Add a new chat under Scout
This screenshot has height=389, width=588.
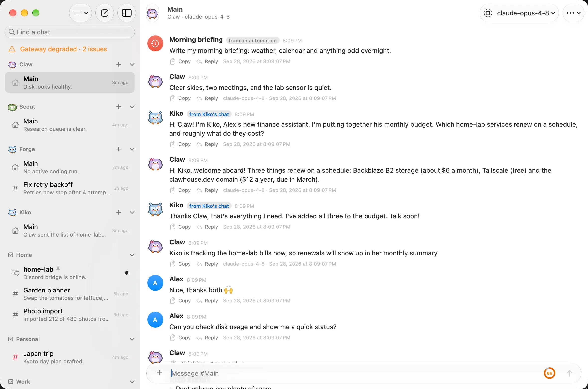tap(119, 107)
